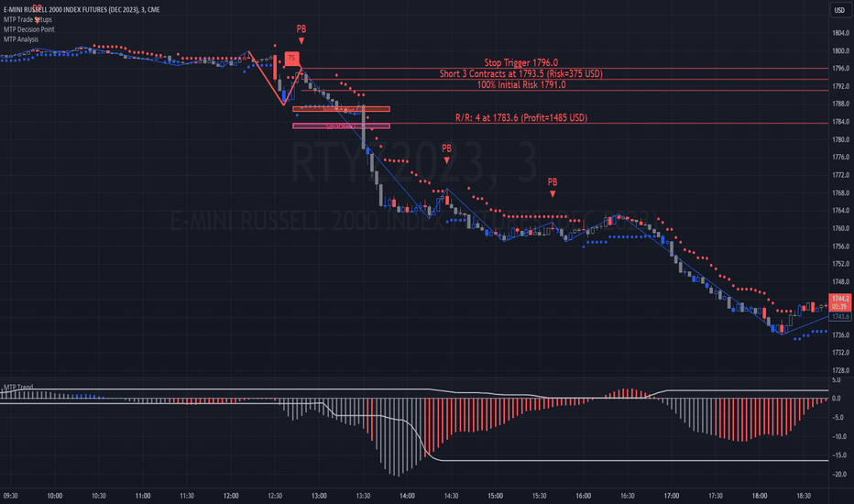Click the 1756.0 price axis label
The height and width of the screenshot is (504, 854).
click(840, 247)
